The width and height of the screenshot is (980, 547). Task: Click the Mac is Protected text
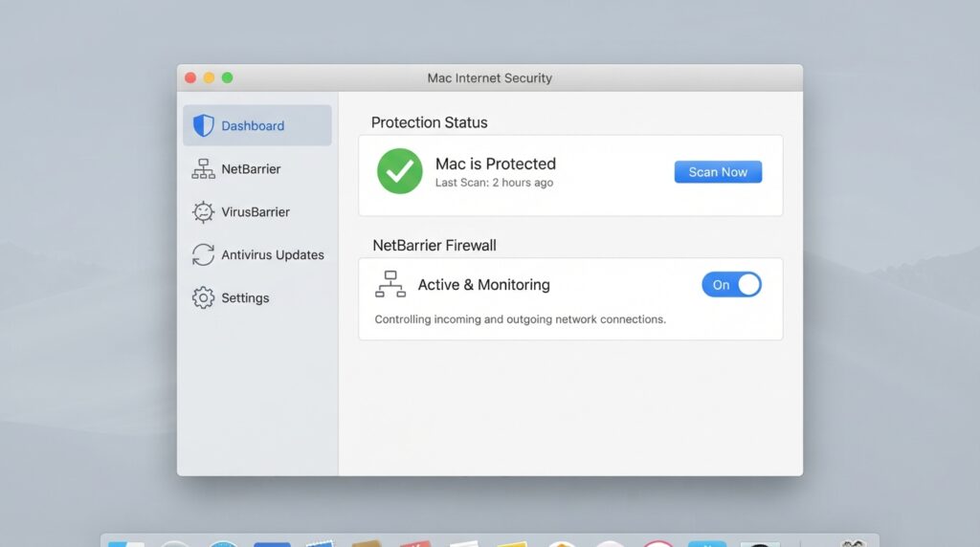496,164
